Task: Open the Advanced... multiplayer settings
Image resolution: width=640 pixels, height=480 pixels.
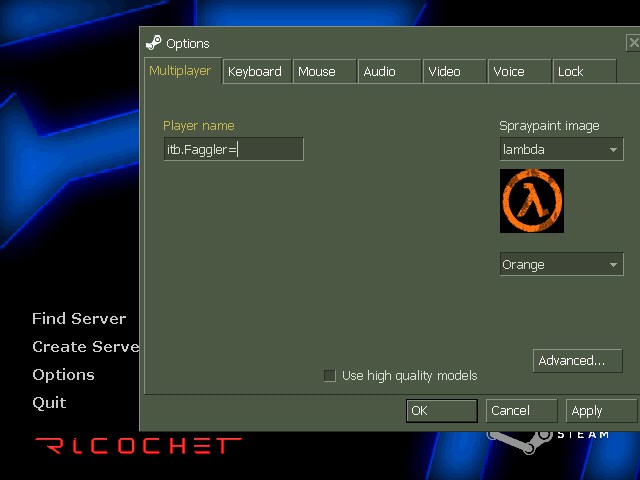Action: [578, 361]
